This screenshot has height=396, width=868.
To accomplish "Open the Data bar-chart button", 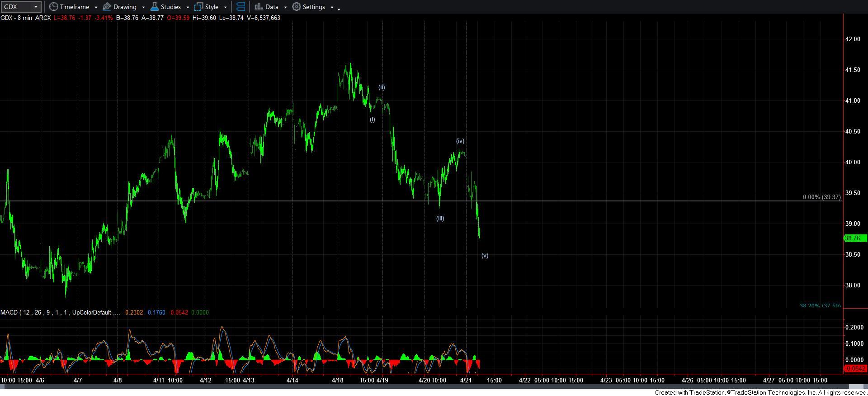I will (x=266, y=7).
